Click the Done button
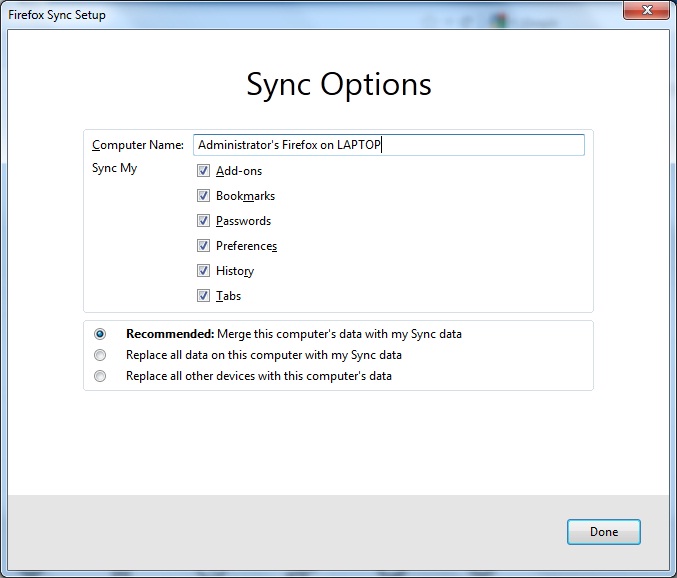This screenshot has width=677, height=578. tap(604, 532)
